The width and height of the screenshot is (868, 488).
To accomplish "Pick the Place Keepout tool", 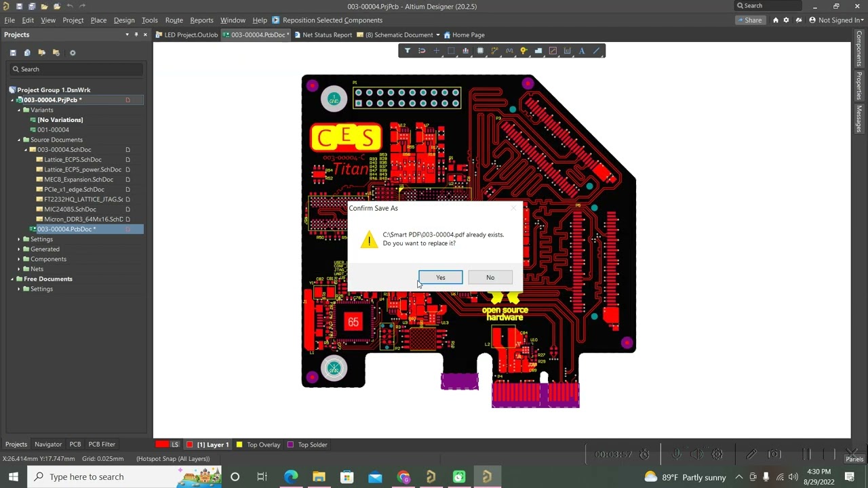I will point(553,51).
